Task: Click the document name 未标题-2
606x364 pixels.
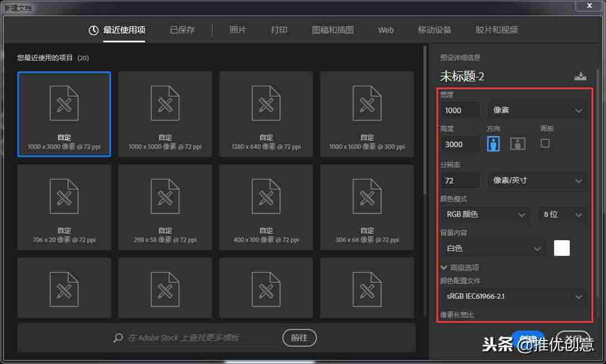Action: click(x=462, y=76)
